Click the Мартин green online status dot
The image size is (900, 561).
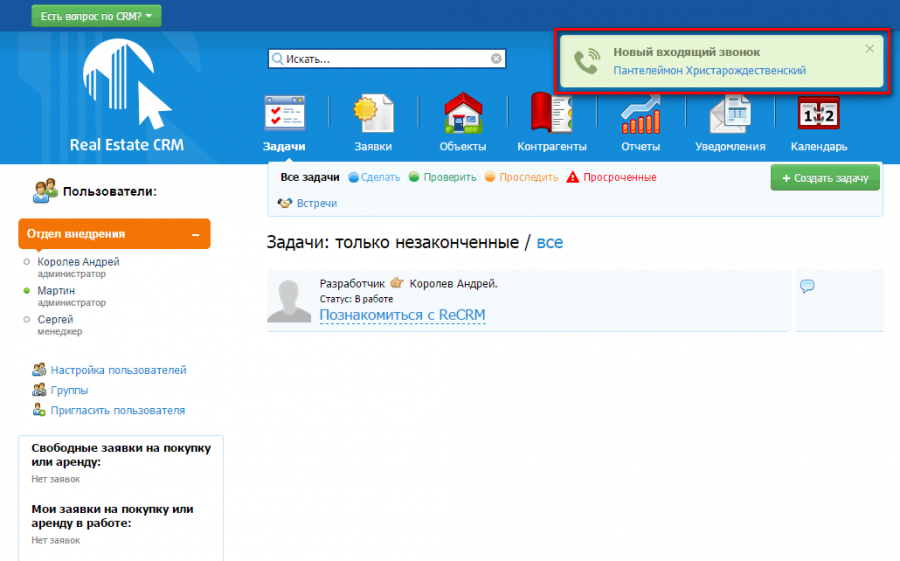tap(26, 291)
